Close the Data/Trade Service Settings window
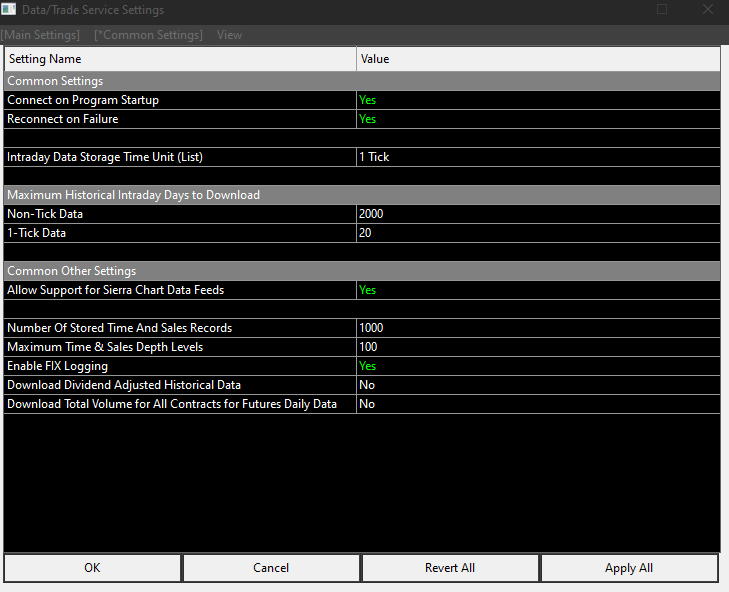This screenshot has width=729, height=592. point(708,9)
